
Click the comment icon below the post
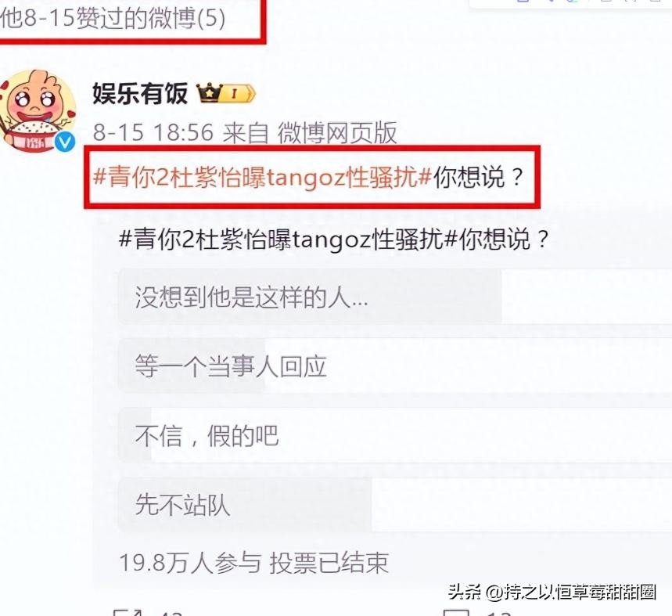tap(456, 612)
